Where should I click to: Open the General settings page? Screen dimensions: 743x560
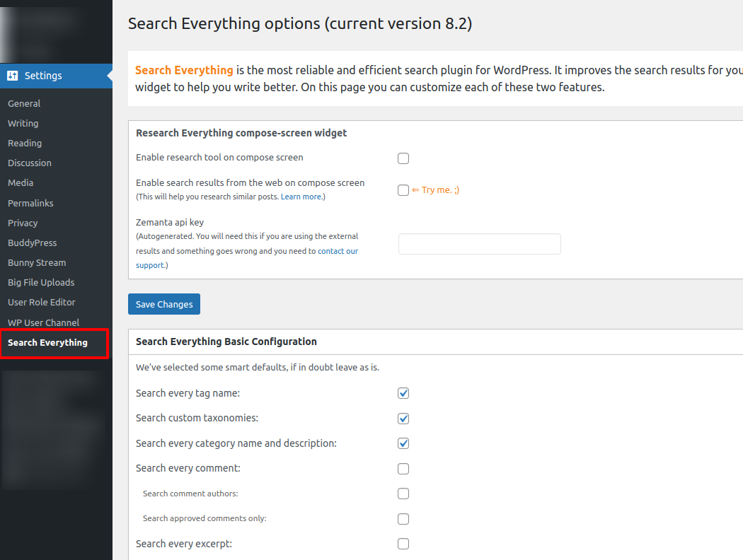24,103
